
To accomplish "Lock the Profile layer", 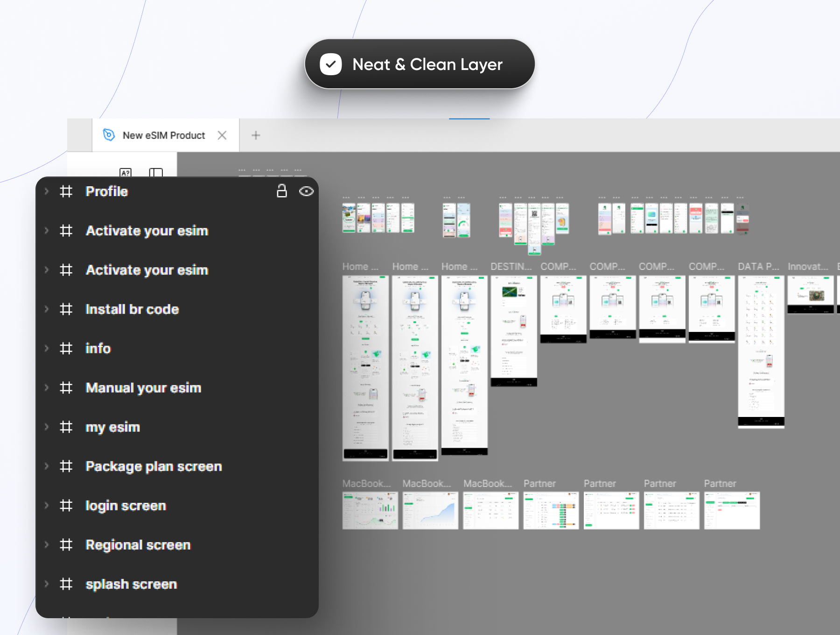I will (x=281, y=191).
